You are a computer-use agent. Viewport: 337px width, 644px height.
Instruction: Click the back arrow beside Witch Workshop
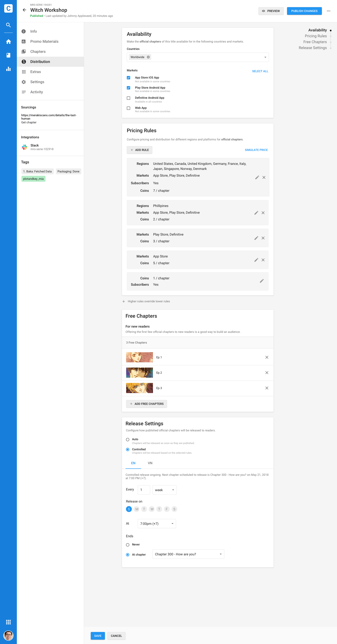24,10
